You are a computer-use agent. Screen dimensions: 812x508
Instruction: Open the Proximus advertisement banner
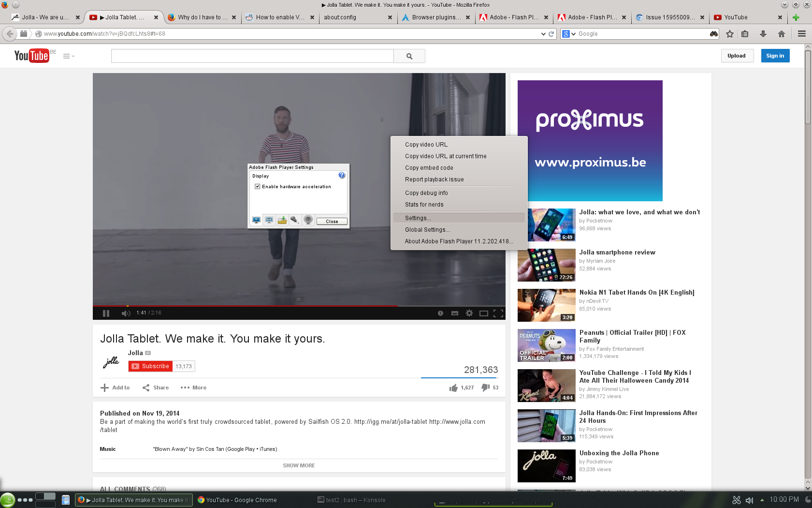pyautogui.click(x=590, y=141)
